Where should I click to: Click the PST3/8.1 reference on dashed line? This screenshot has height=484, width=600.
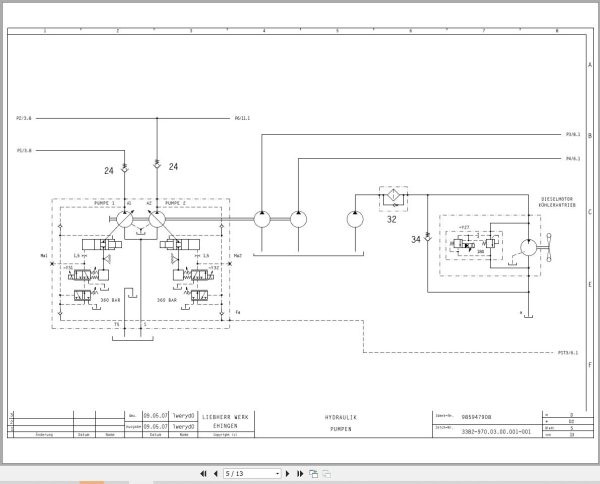click(568, 352)
